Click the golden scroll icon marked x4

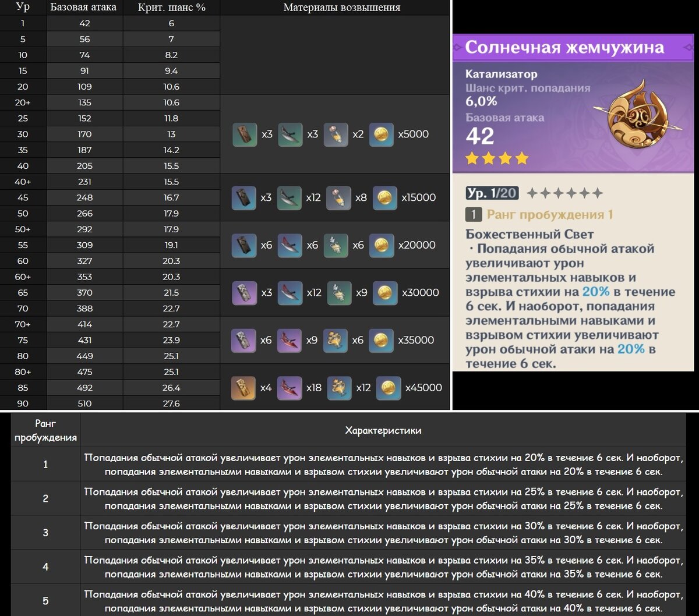(x=244, y=388)
